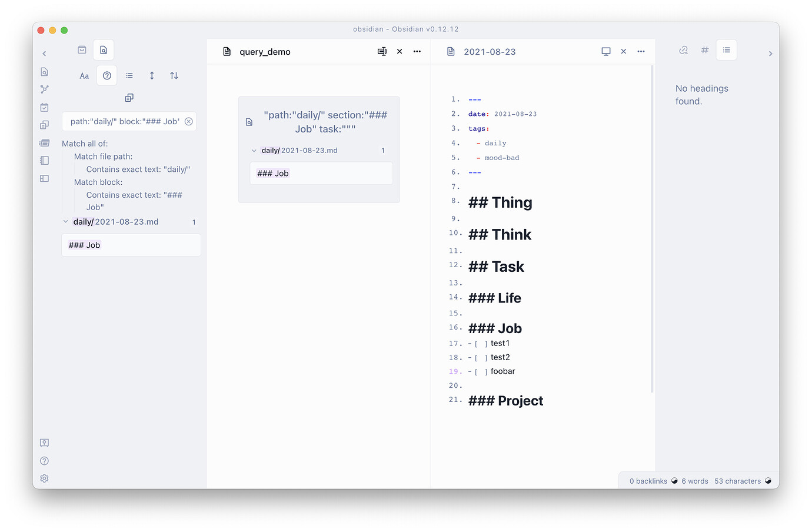Image resolution: width=812 pixels, height=532 pixels.
Task: Open help icon in the left ribbon
Action: (44, 461)
